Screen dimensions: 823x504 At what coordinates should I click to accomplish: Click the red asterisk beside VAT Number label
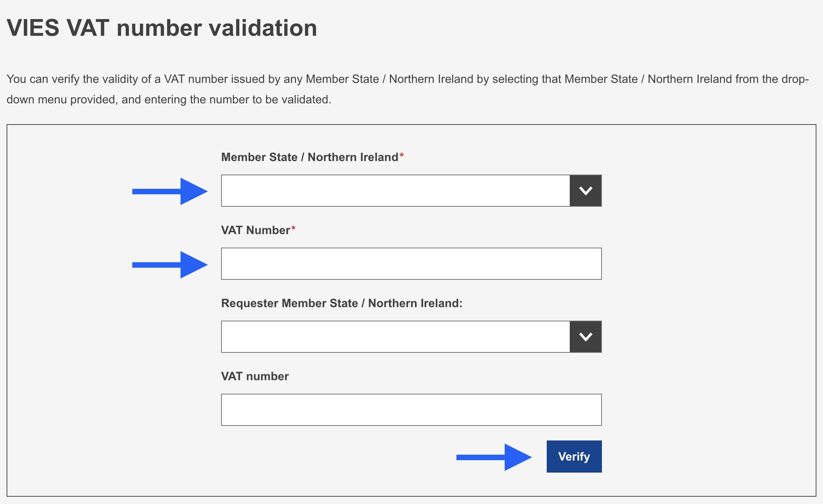coord(293,229)
